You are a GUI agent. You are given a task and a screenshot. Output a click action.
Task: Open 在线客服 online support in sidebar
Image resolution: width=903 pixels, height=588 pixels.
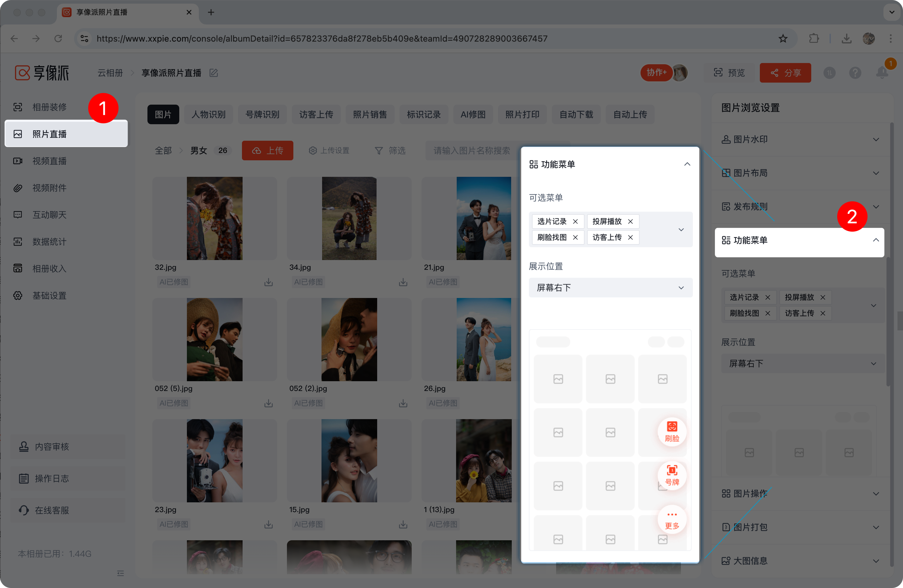point(52,510)
